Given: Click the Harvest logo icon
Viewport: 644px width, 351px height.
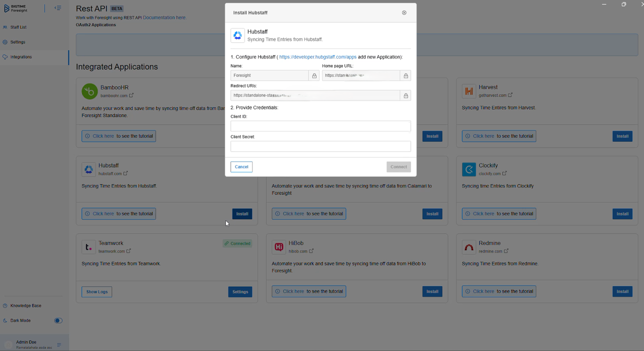Looking at the screenshot, I should pos(469,91).
